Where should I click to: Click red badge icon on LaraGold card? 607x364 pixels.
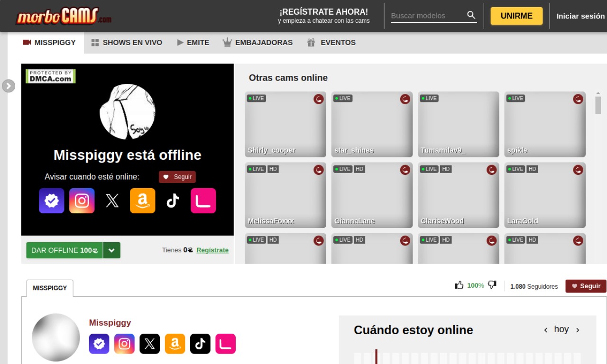coord(578,170)
